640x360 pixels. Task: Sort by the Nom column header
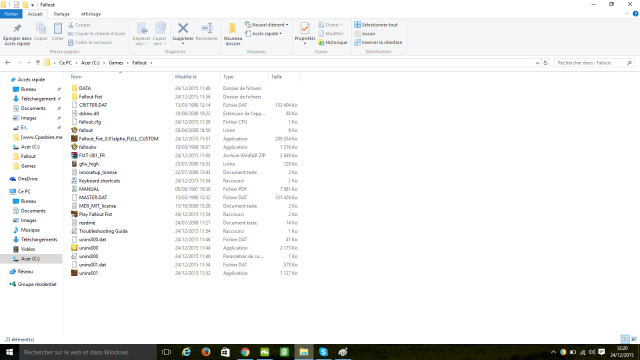click(x=76, y=77)
